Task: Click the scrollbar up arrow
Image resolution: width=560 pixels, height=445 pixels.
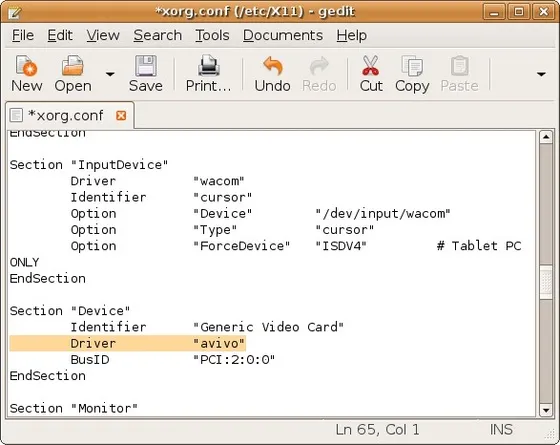Action: 546,137
